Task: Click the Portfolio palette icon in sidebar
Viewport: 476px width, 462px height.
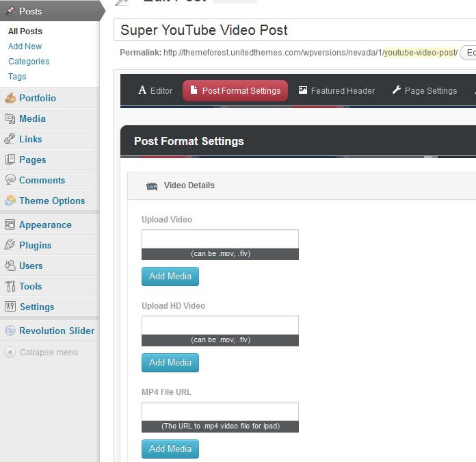Action: point(10,98)
